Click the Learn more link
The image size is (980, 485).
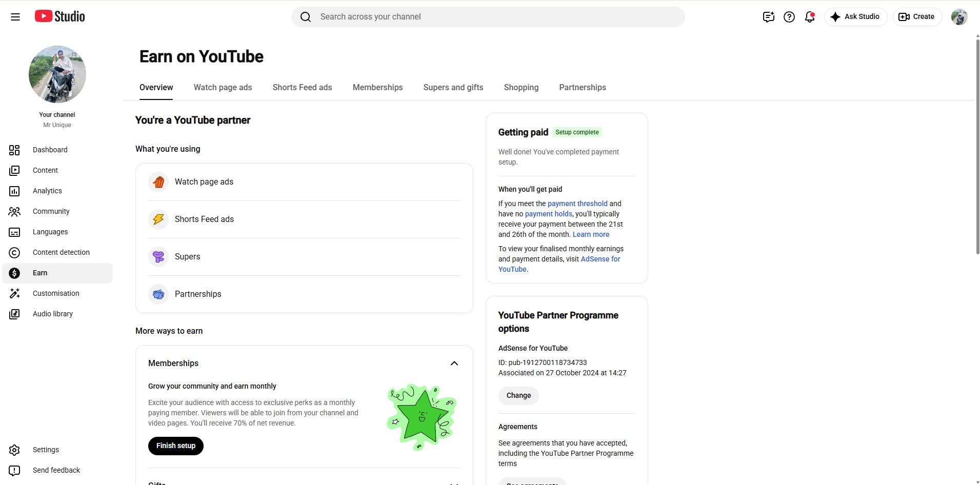591,234
